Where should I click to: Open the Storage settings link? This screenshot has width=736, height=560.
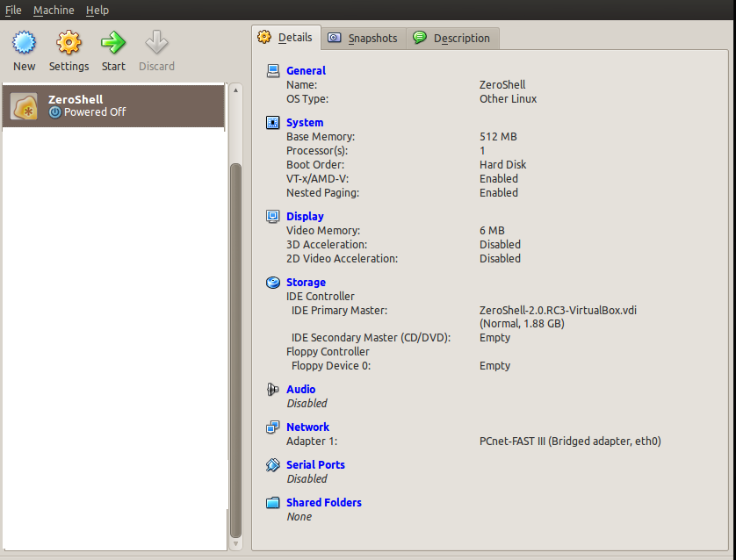(x=306, y=283)
